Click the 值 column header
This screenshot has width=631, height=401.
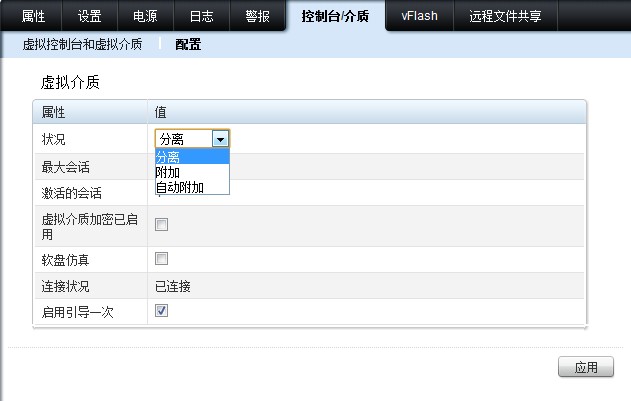[x=161, y=112]
